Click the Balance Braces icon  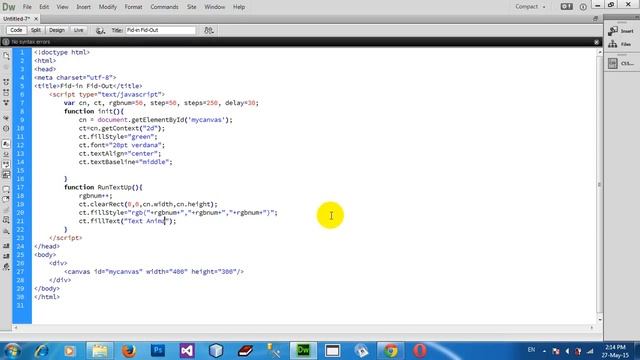tap(6, 129)
